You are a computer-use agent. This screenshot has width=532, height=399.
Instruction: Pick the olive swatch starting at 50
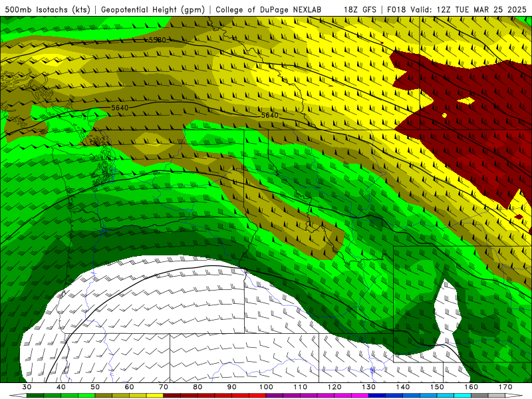click(x=104, y=396)
